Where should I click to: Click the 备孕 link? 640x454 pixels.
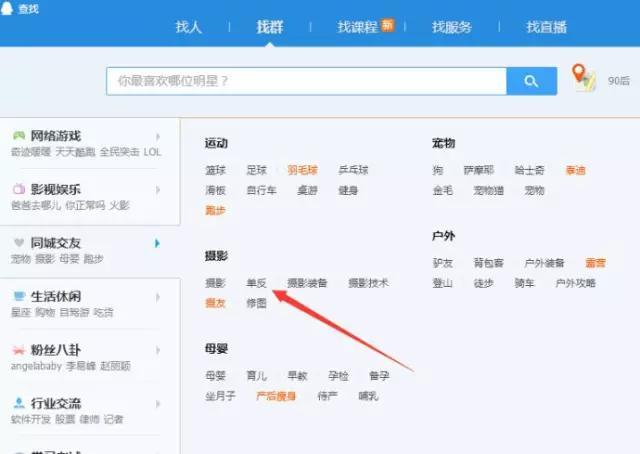tap(379, 376)
